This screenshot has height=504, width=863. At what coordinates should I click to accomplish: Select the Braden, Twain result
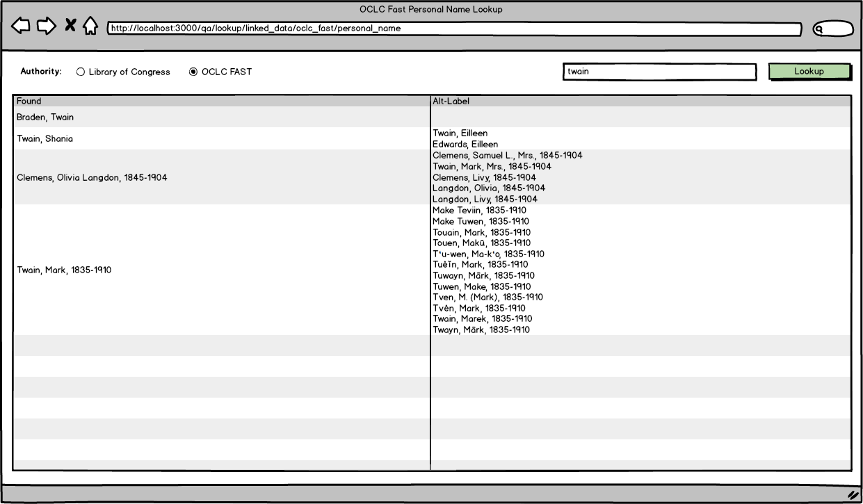45,117
